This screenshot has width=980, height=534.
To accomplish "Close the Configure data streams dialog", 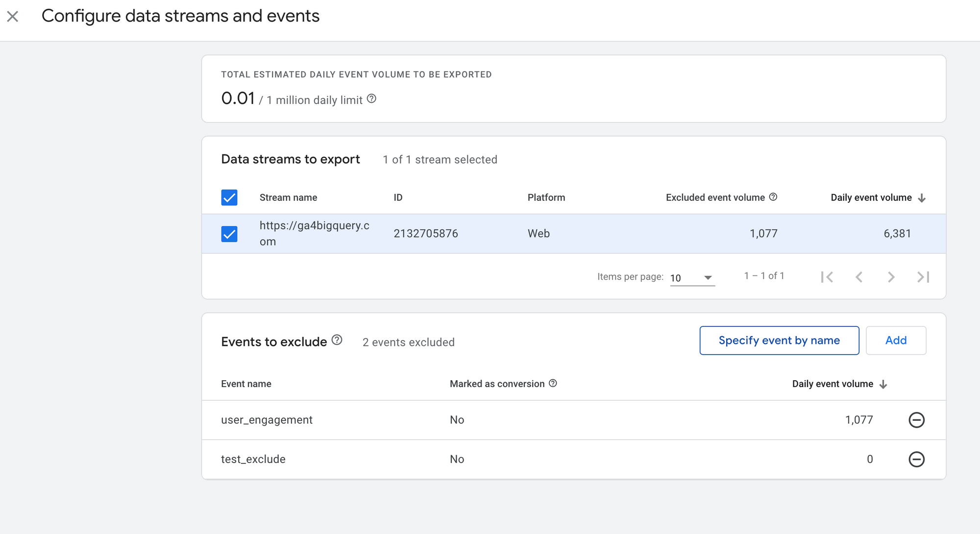I will coord(13,17).
